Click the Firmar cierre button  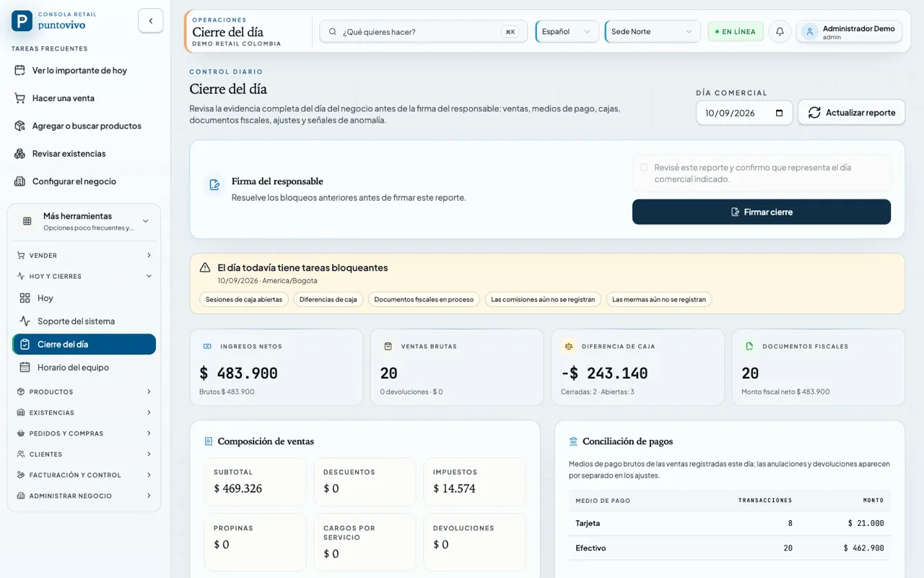(x=762, y=212)
